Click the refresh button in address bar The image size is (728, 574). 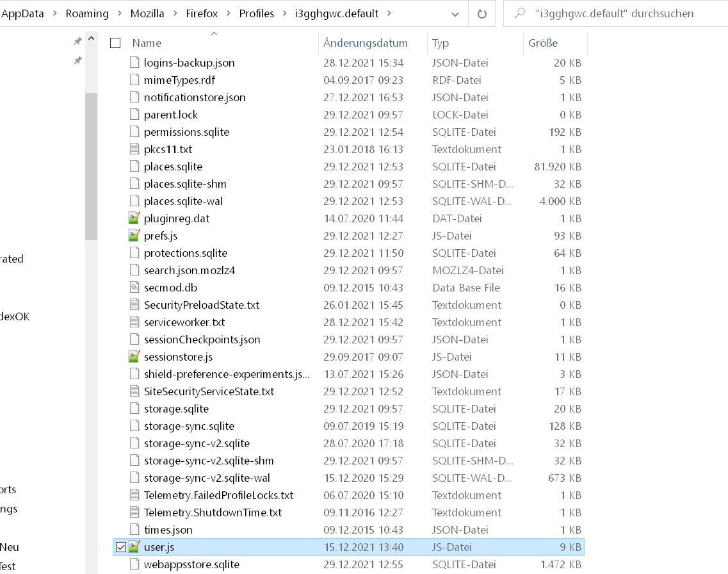482,14
